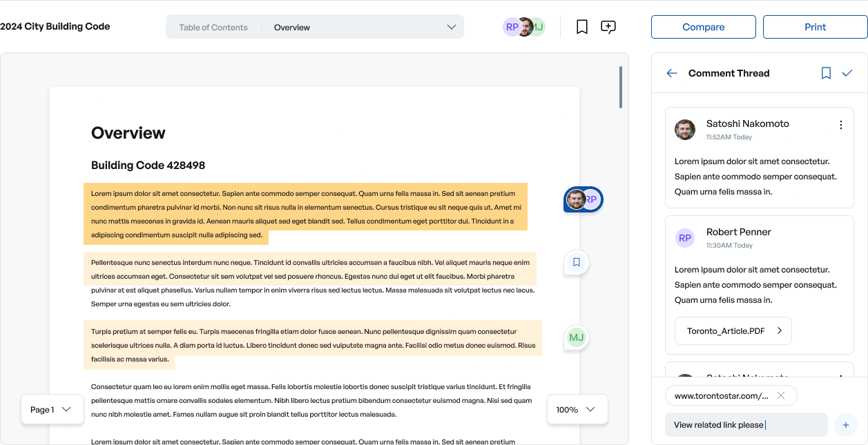Click the plus button next to comment input
The height and width of the screenshot is (445, 868).
coord(845,425)
